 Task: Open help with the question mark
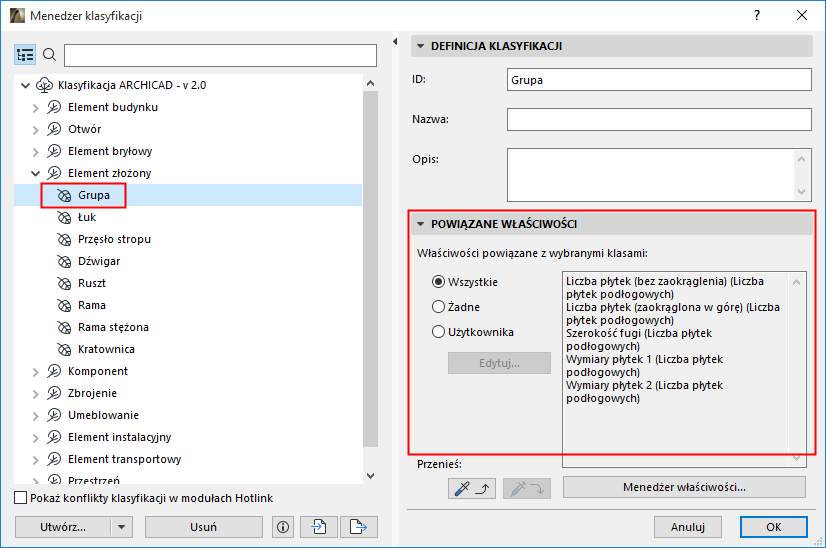point(757,15)
